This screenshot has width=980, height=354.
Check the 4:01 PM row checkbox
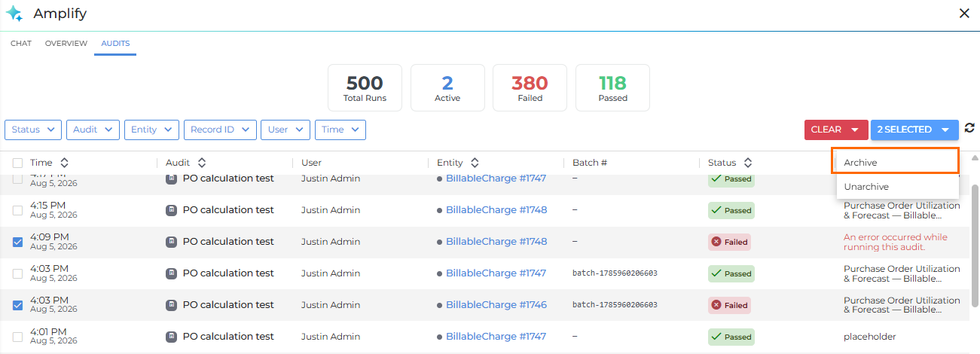[x=17, y=337]
